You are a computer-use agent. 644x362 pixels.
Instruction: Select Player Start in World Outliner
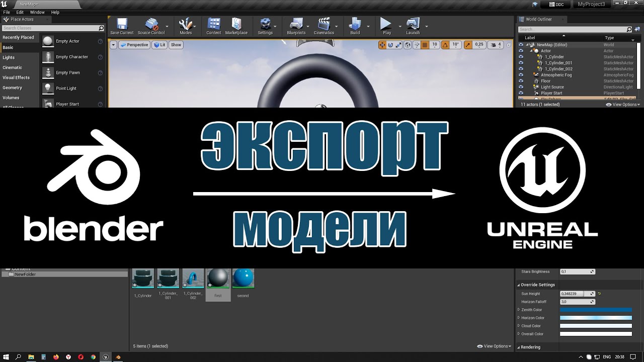pyautogui.click(x=551, y=93)
